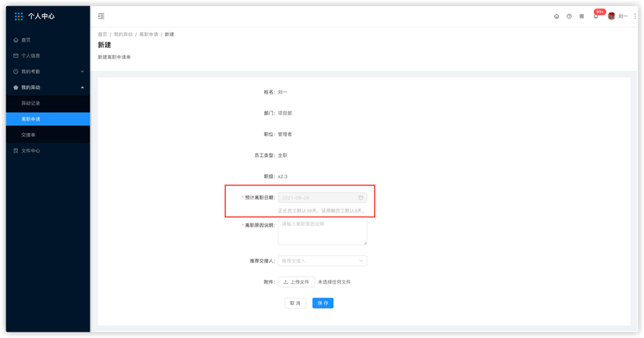
Task: Click the user avatar picture in the header
Action: point(611,16)
